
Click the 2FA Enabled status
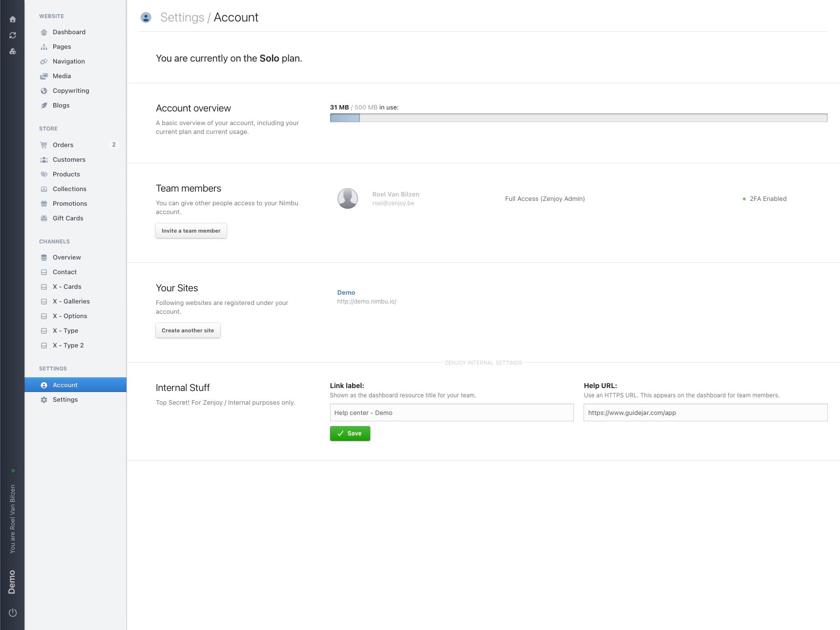765,199
